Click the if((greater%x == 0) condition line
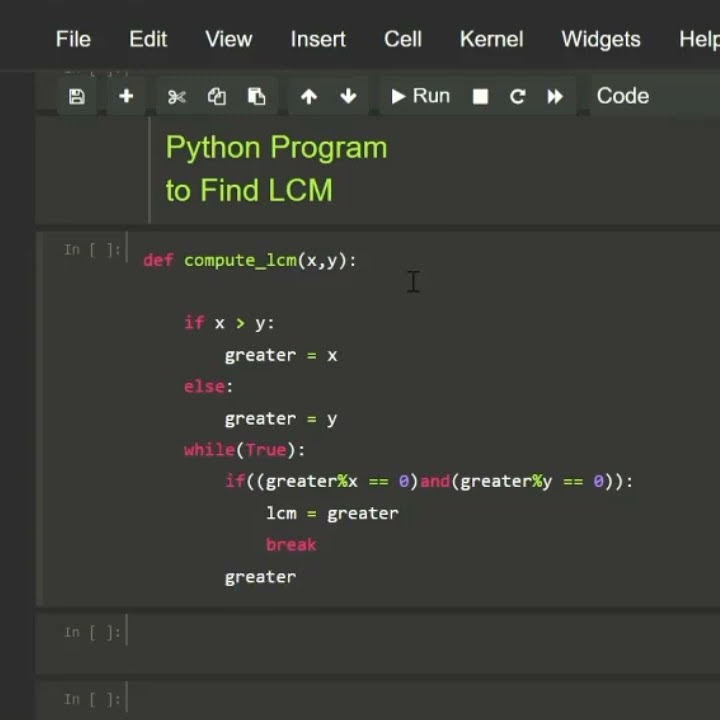Viewport: 720px width, 720px height. coord(429,481)
